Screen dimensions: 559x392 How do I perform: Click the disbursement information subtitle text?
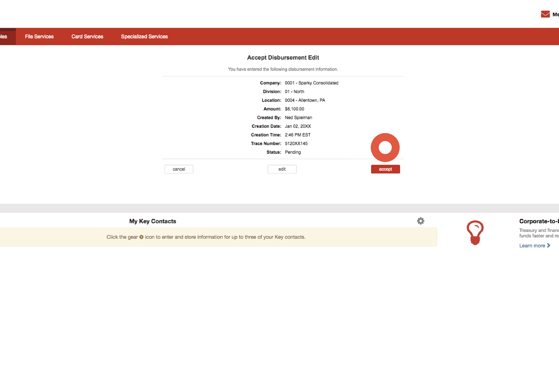pos(283,69)
